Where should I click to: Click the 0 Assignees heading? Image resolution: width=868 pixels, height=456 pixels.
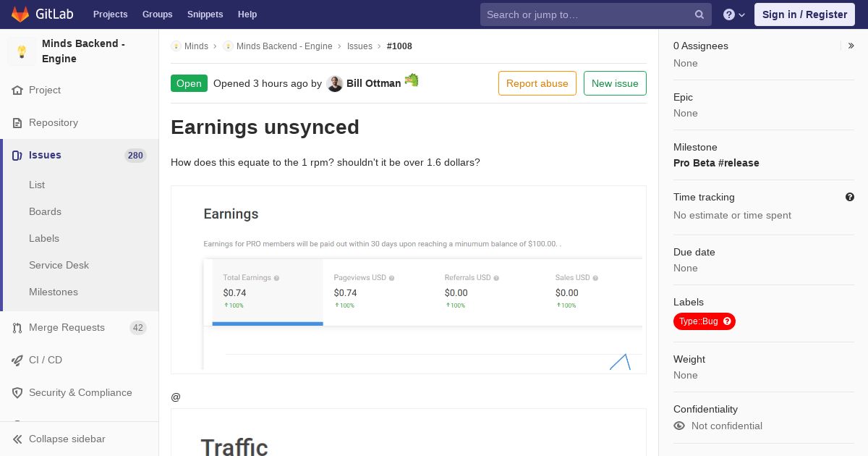click(701, 46)
